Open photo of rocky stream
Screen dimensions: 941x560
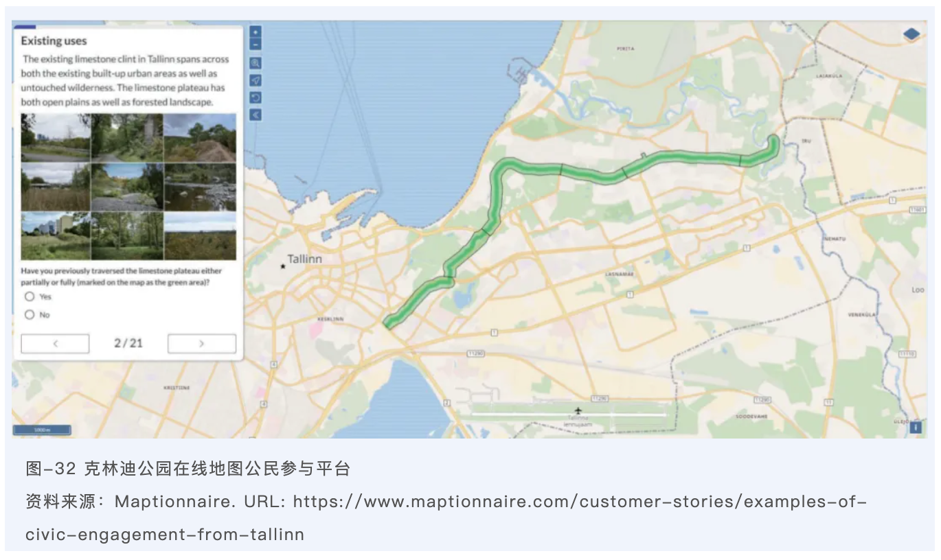tap(200, 187)
